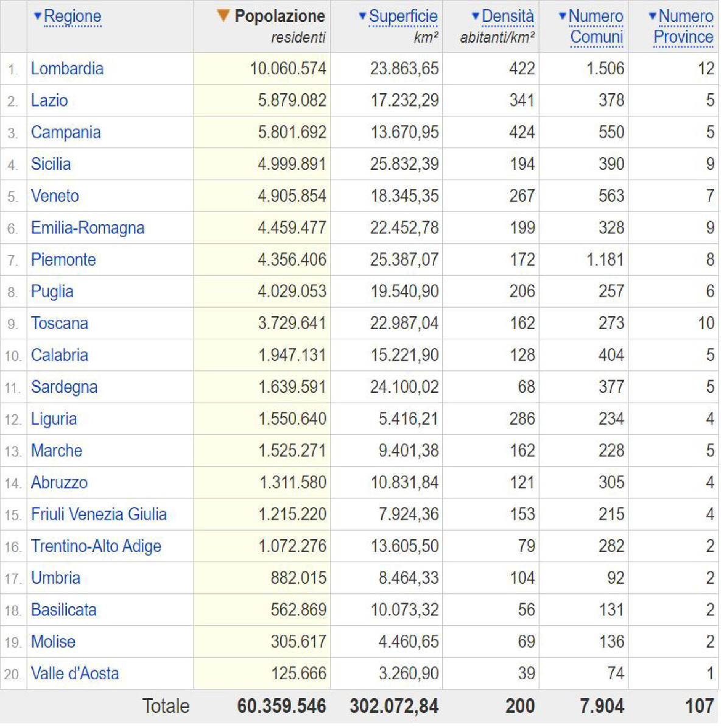Open the Sardegna region link
The width and height of the screenshot is (724, 728).
[65, 387]
